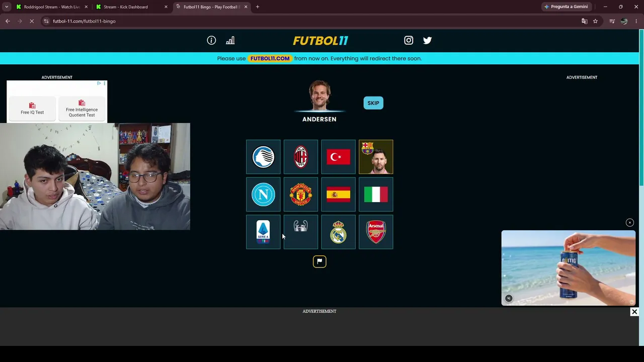The height and width of the screenshot is (362, 644).
Task: Focus the address bar URL
Action: (x=84, y=21)
